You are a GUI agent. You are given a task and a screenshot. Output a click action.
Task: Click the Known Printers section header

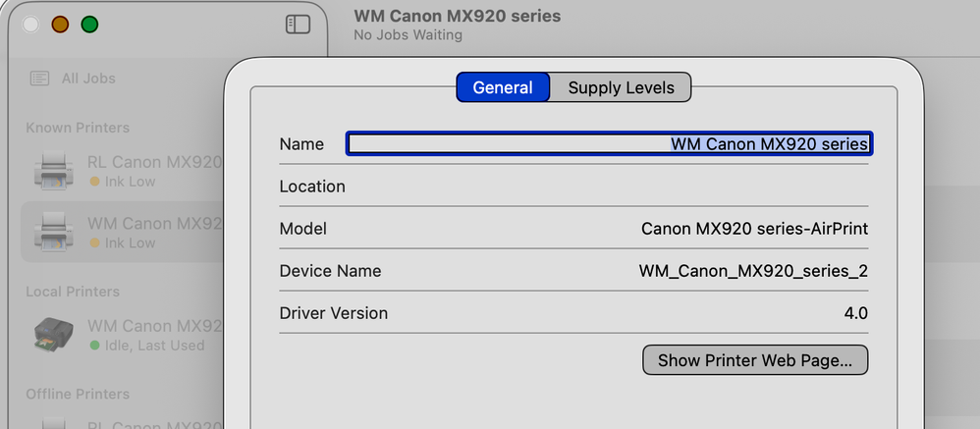coord(78,128)
